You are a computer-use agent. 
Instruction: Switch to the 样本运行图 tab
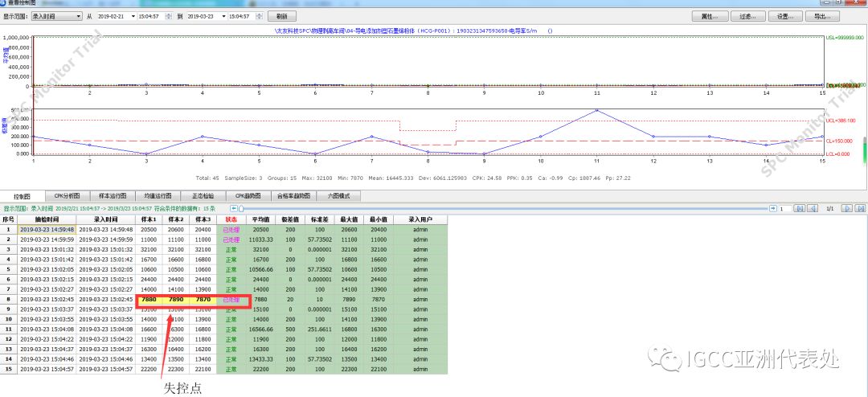(115, 195)
